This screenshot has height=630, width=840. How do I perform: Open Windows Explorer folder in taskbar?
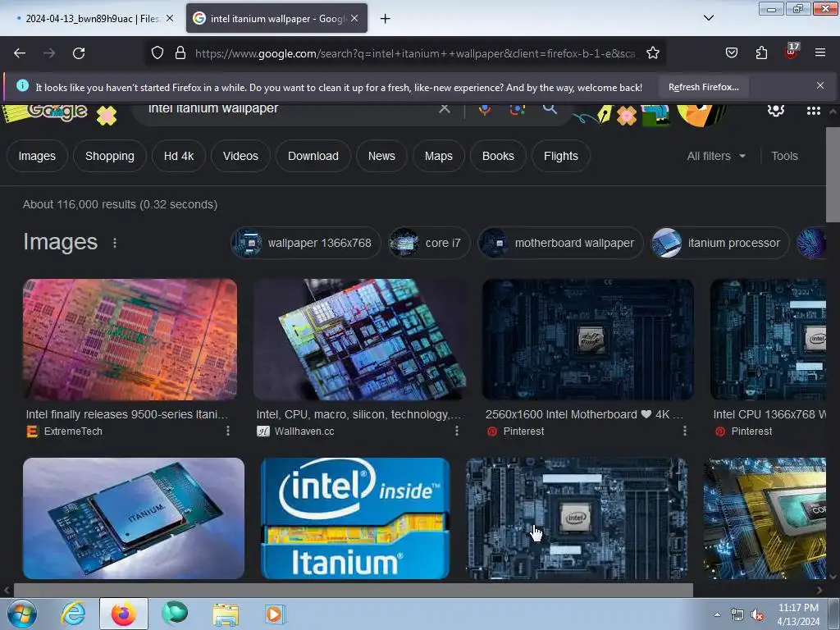[226, 614]
